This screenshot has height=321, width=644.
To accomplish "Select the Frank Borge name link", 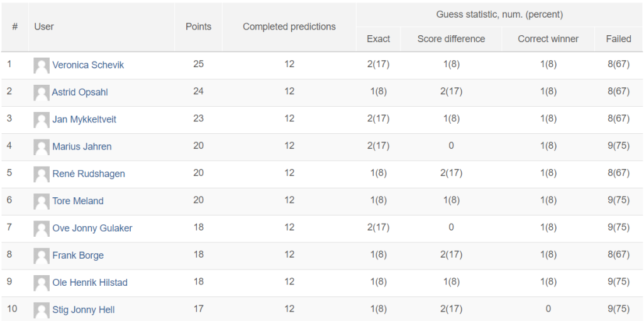I will 78,255.
